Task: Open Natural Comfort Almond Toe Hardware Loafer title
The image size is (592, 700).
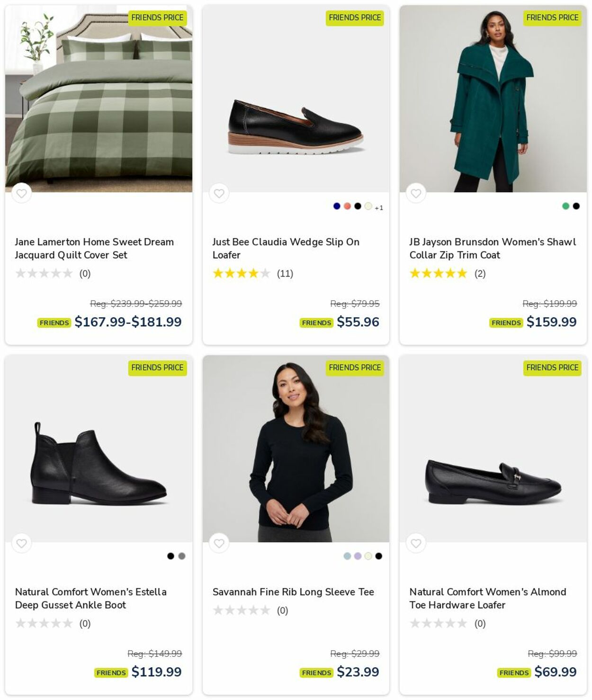Action: (x=487, y=598)
